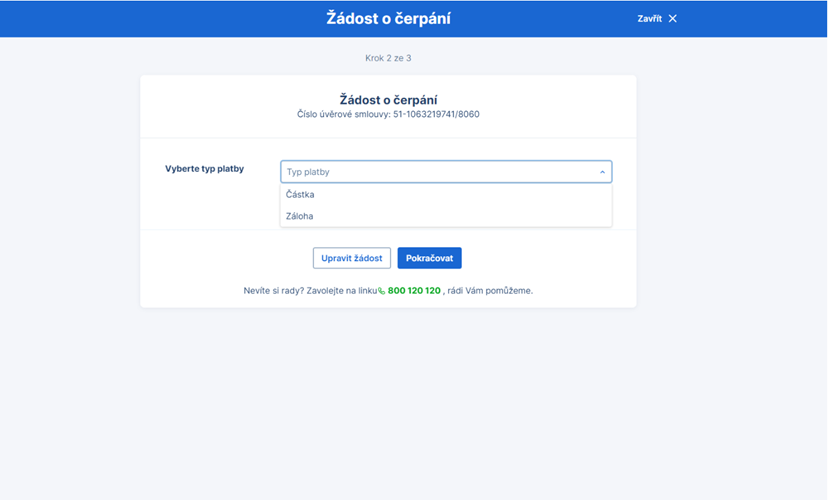This screenshot has height=500, width=829.
Task: Select 'Částka' from the payment type list
Action: point(301,195)
